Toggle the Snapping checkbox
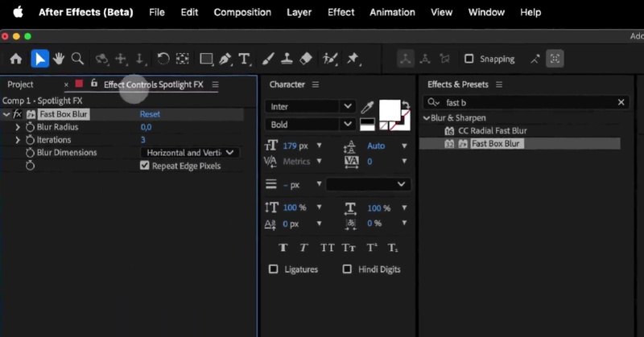 tap(469, 59)
